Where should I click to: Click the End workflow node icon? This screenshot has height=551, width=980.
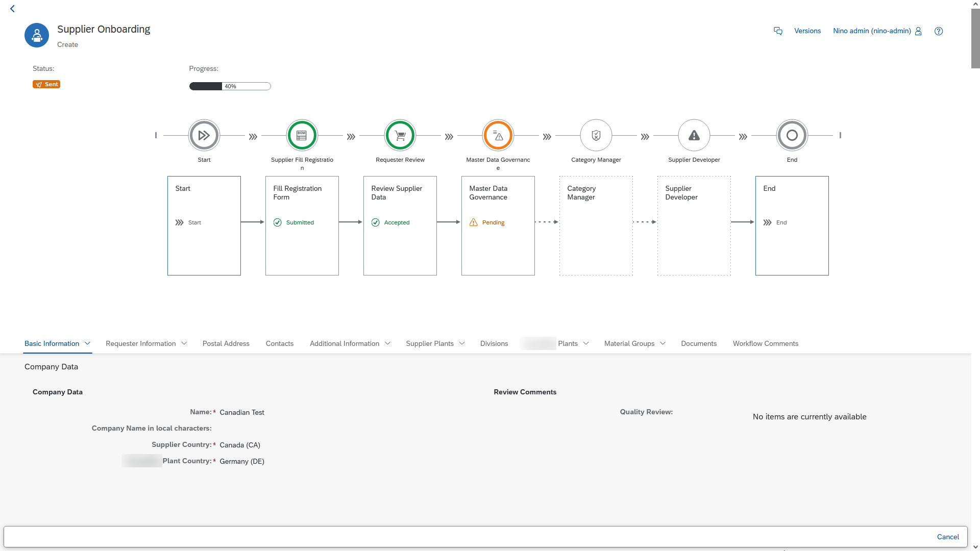click(792, 135)
